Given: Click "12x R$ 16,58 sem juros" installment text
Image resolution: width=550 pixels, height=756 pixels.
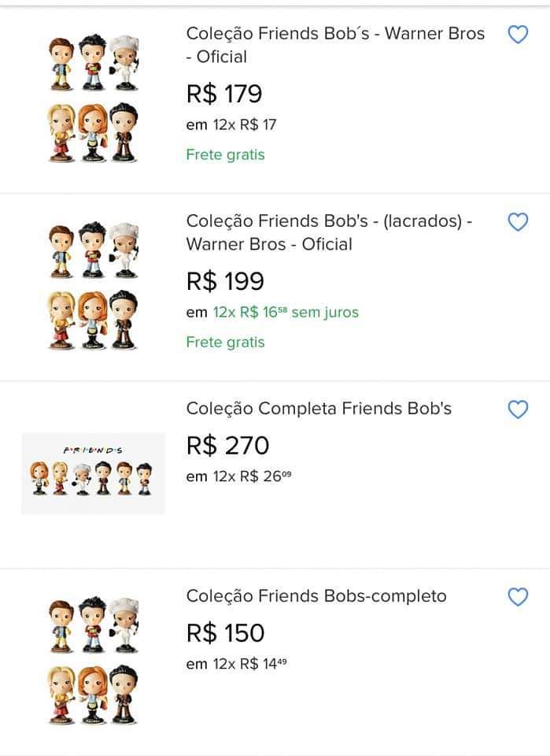Looking at the screenshot, I should [x=285, y=313].
